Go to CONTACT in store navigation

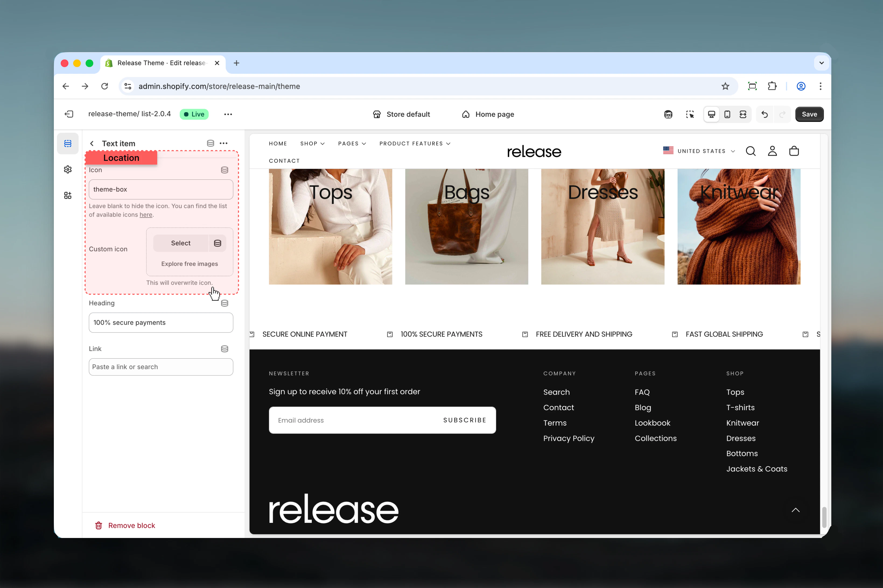pos(284,161)
